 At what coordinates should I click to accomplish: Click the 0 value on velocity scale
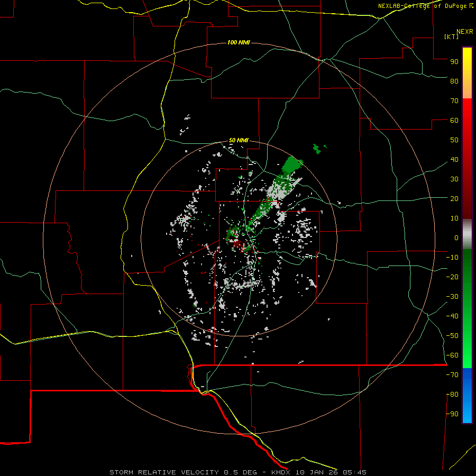pos(456,237)
